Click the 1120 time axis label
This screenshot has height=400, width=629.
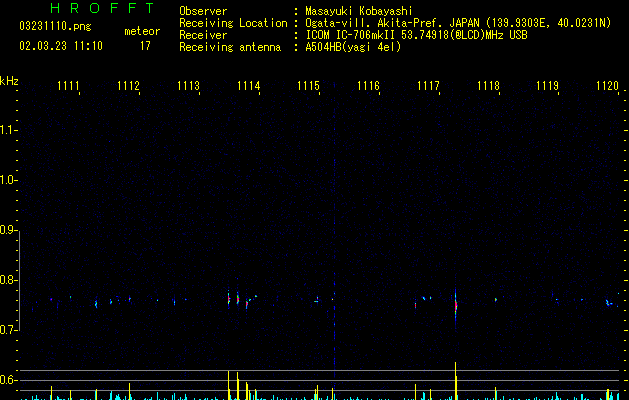[x=608, y=86]
